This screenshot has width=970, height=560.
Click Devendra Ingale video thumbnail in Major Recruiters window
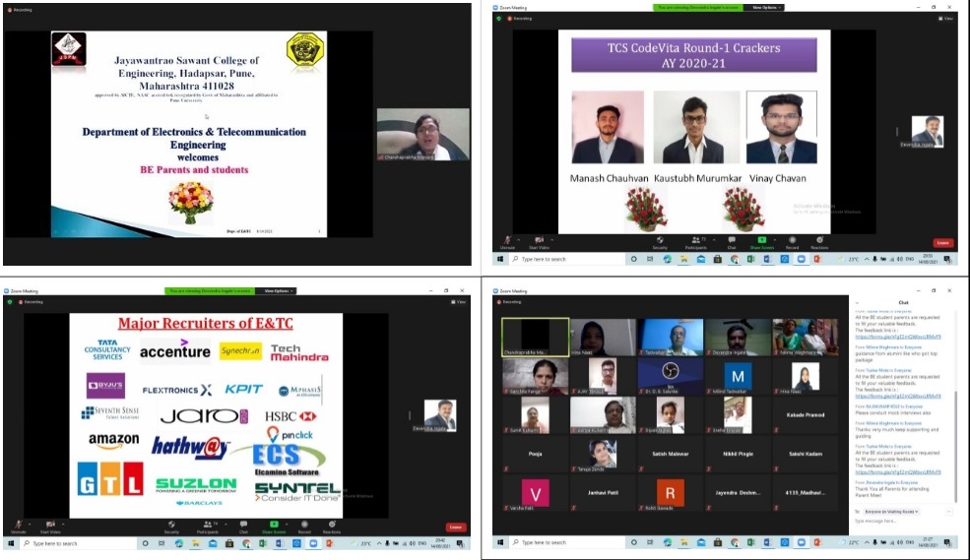[440, 415]
